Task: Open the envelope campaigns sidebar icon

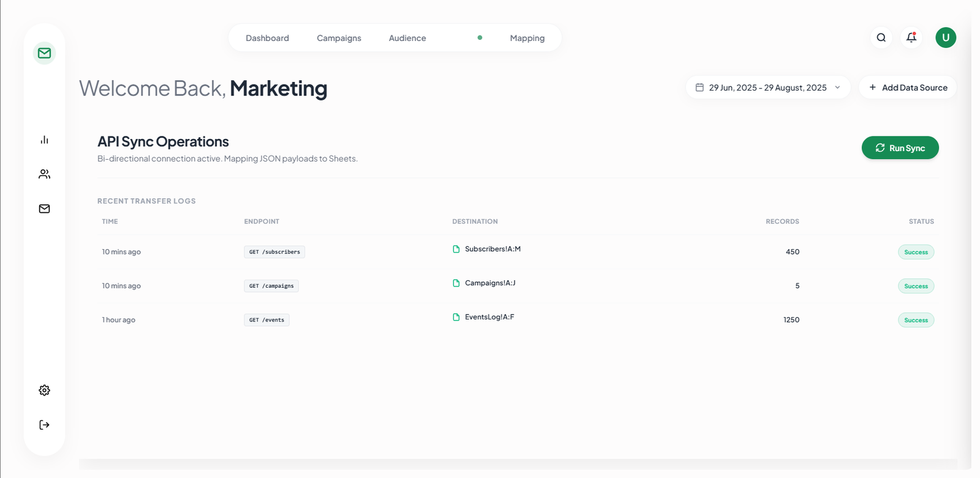Action: pos(44,209)
